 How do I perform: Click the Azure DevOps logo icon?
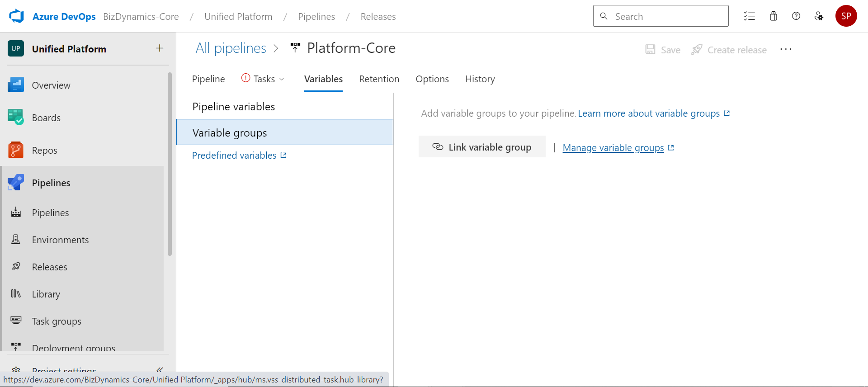[x=16, y=16]
